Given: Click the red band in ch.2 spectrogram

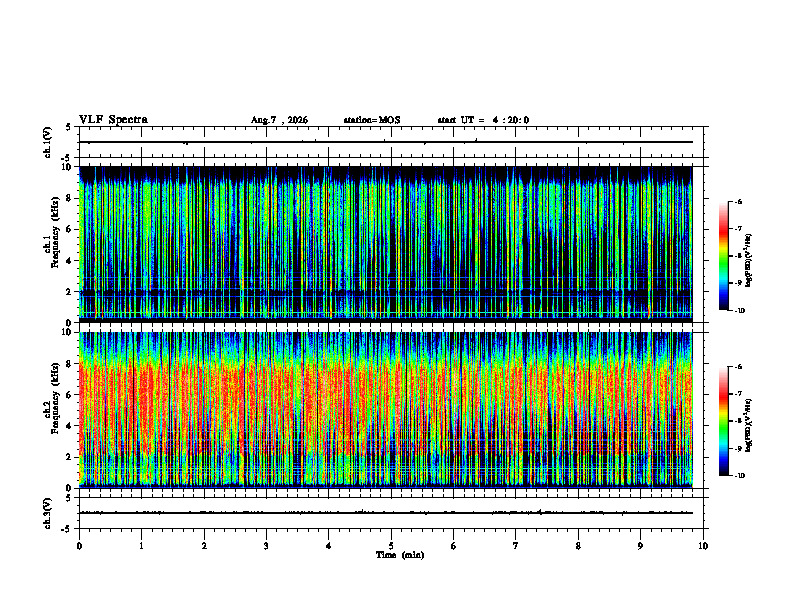Looking at the screenshot, I should (386, 404).
